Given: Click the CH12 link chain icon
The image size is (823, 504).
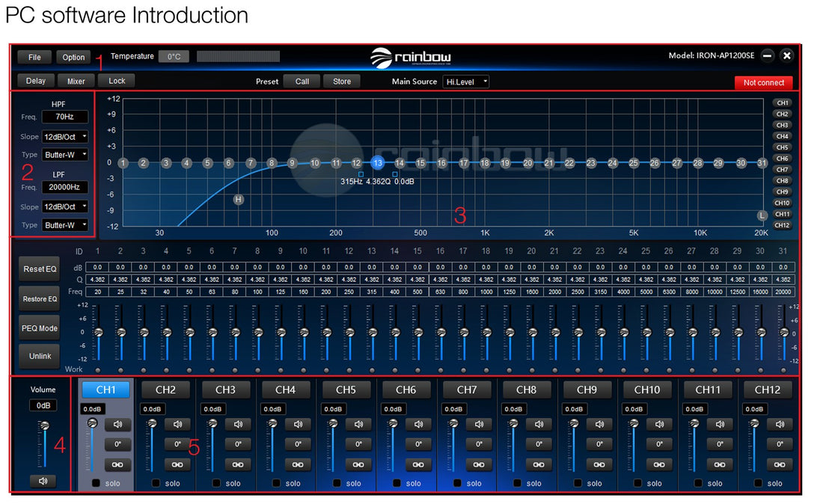Looking at the screenshot, I should [779, 464].
